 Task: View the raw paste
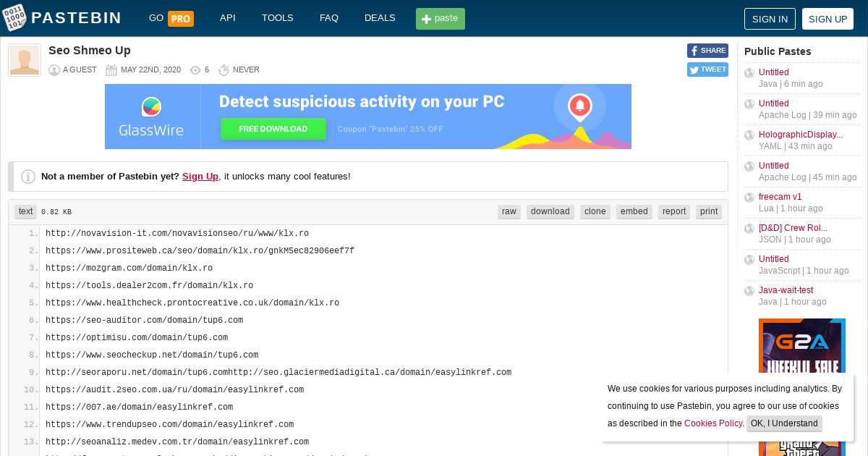coord(509,211)
